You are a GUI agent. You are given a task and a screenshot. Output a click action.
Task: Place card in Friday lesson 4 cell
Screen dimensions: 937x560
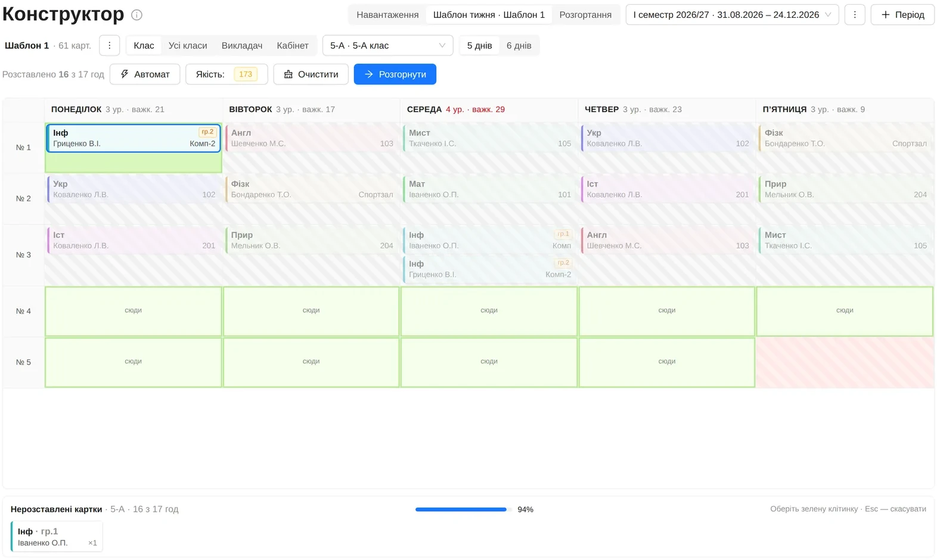tap(845, 312)
